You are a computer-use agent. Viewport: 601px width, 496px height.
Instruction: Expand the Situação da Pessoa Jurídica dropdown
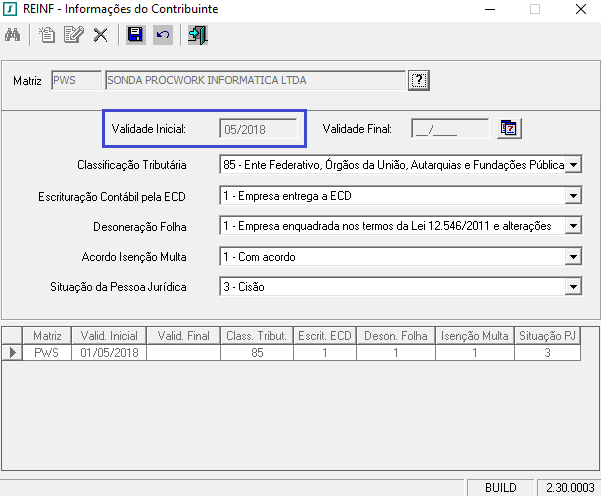(x=573, y=288)
